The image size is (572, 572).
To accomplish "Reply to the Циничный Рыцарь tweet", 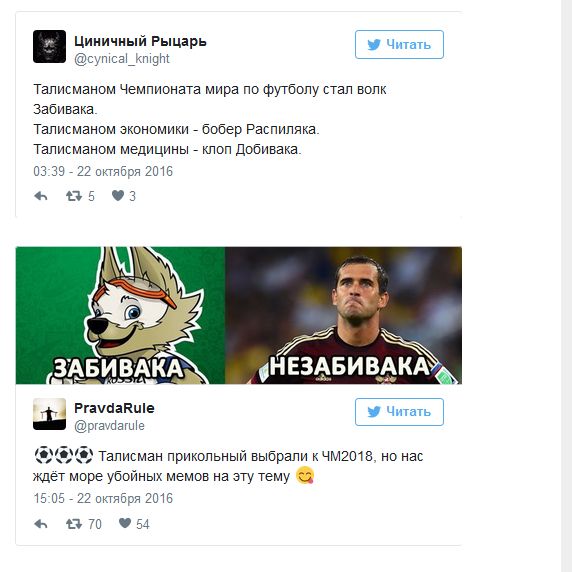I will point(41,196).
